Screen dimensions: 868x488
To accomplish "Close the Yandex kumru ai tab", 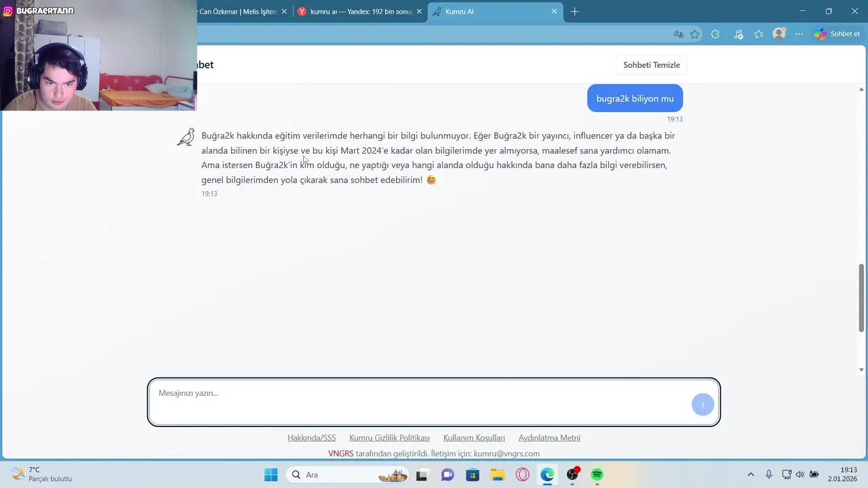I will point(418,12).
